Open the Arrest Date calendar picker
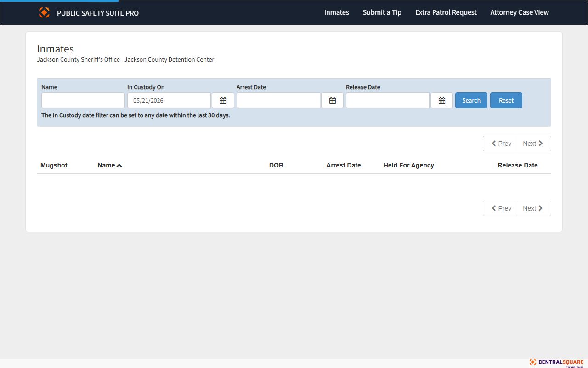The image size is (588, 368). tap(332, 100)
